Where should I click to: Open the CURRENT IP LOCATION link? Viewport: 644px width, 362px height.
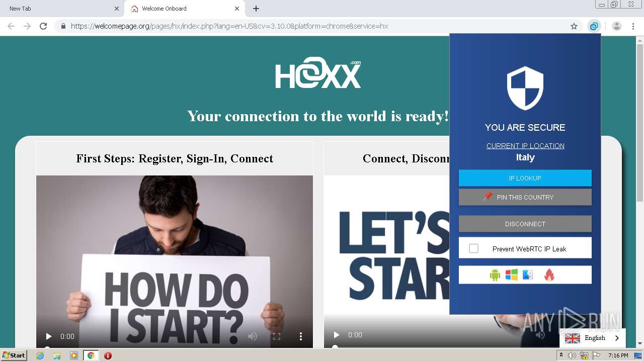525,146
